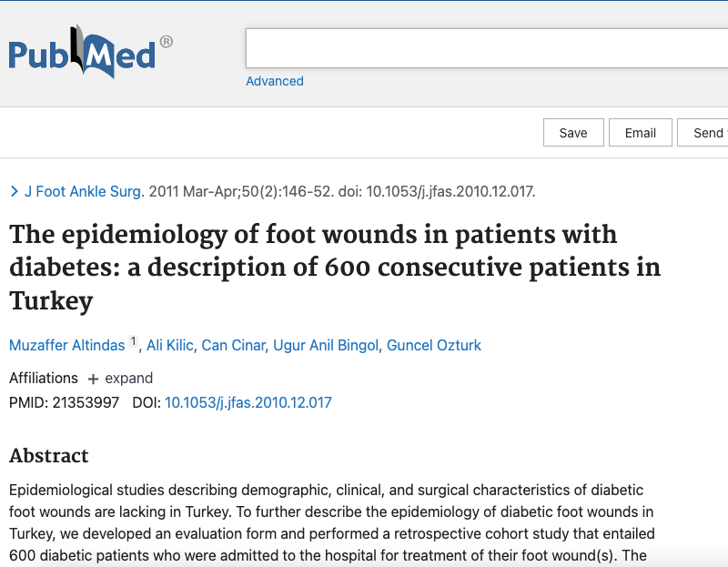Expand the J Foot Ankle Surg journal menu
The width and height of the screenshot is (728, 567).
[84, 191]
